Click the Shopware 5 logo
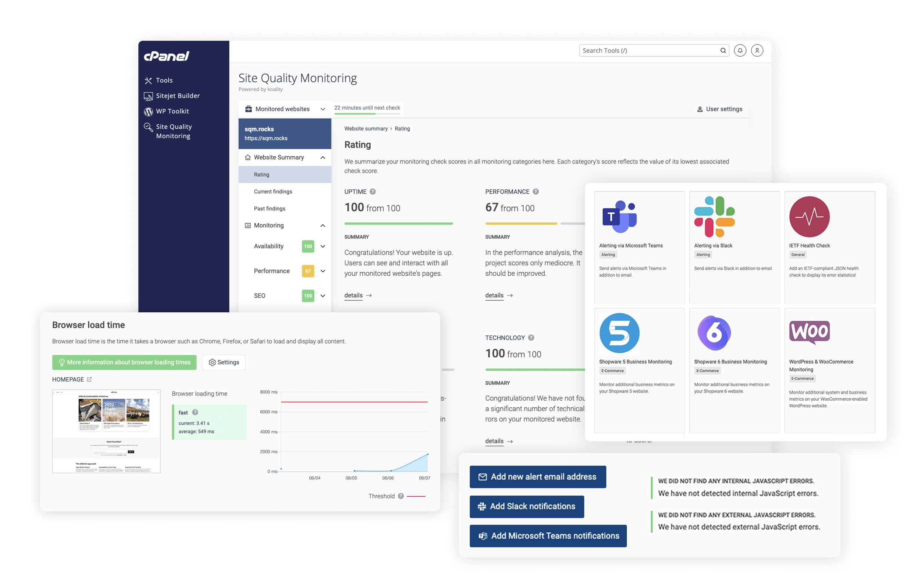Image resolution: width=910 pixels, height=588 pixels. click(619, 333)
